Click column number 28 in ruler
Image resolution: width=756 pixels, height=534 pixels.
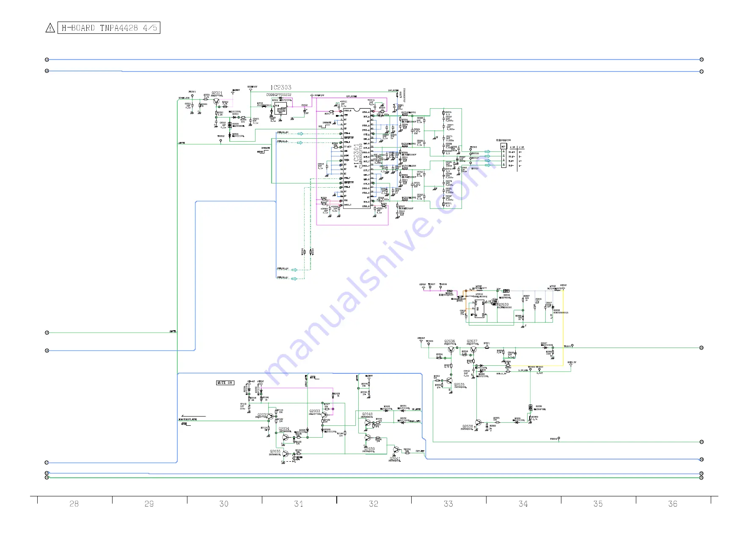coord(74,504)
